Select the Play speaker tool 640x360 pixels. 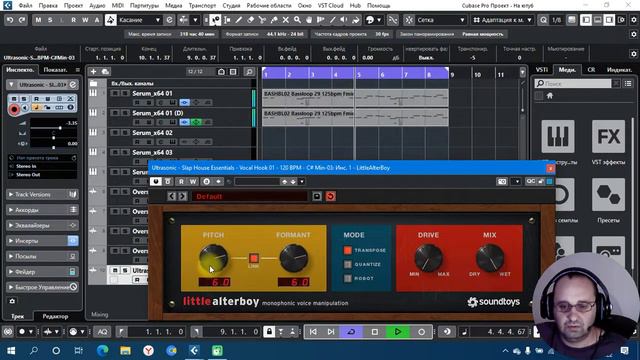344,20
